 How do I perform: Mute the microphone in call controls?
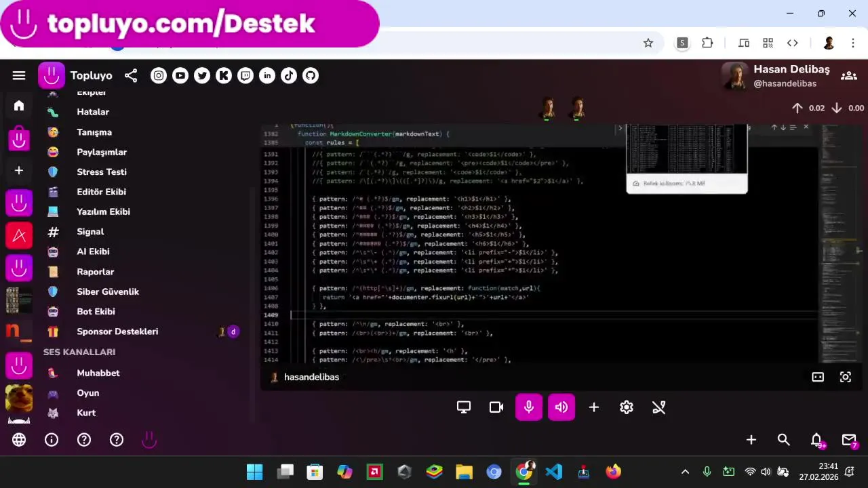click(529, 407)
